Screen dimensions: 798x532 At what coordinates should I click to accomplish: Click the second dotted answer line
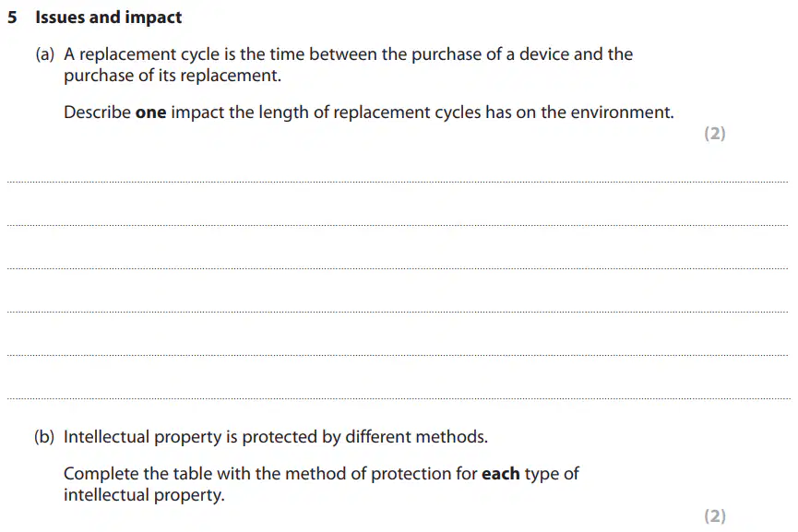398,225
